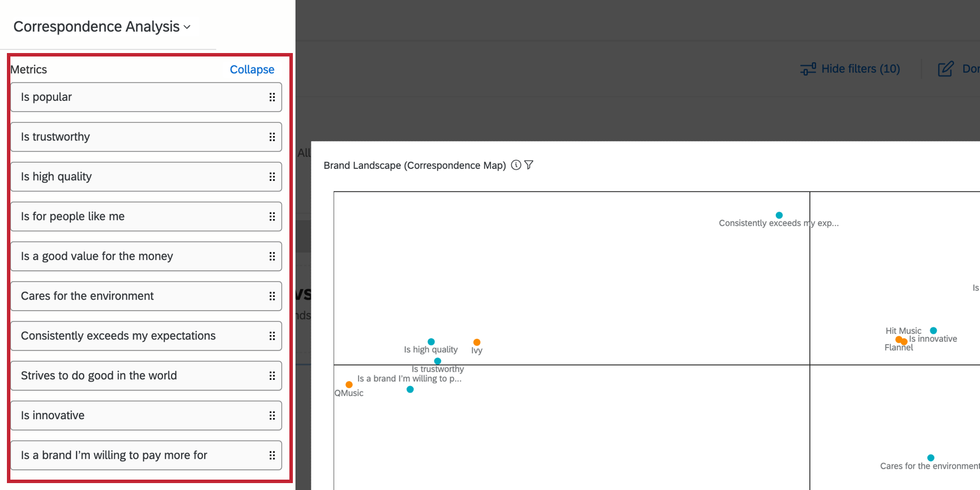Click the Consistently exceeds data point on map
The image size is (980, 490).
(779, 215)
